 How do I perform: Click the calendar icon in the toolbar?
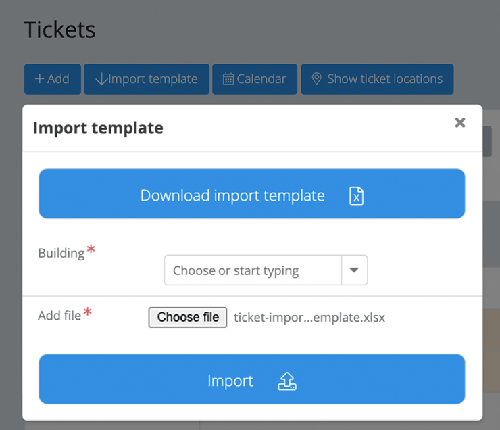tap(228, 79)
